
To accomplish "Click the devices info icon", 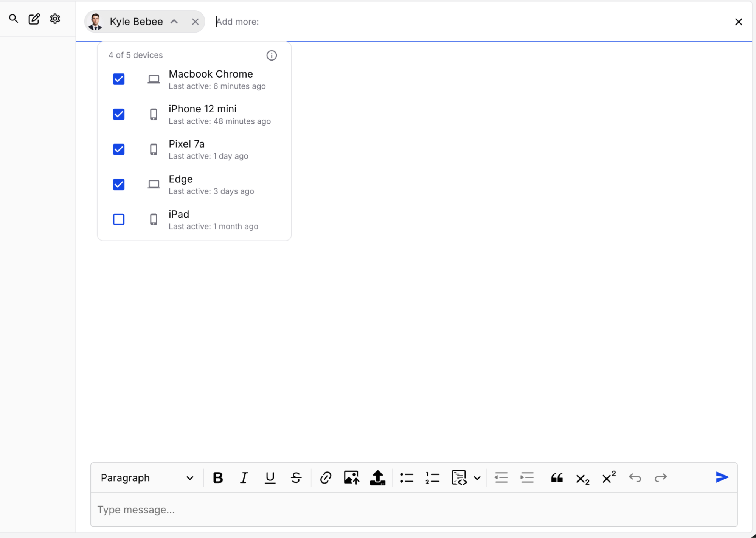I will 272,56.
